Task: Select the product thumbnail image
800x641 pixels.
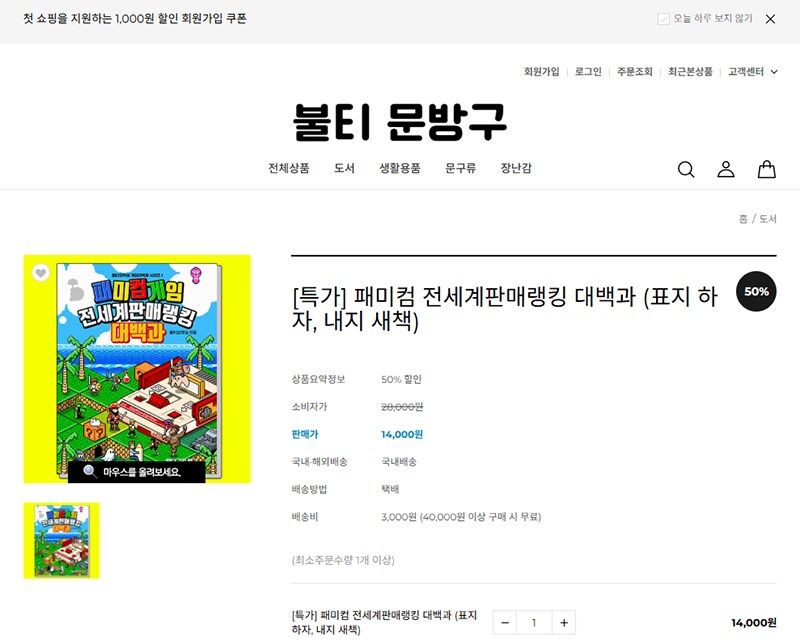Action: tap(61, 541)
